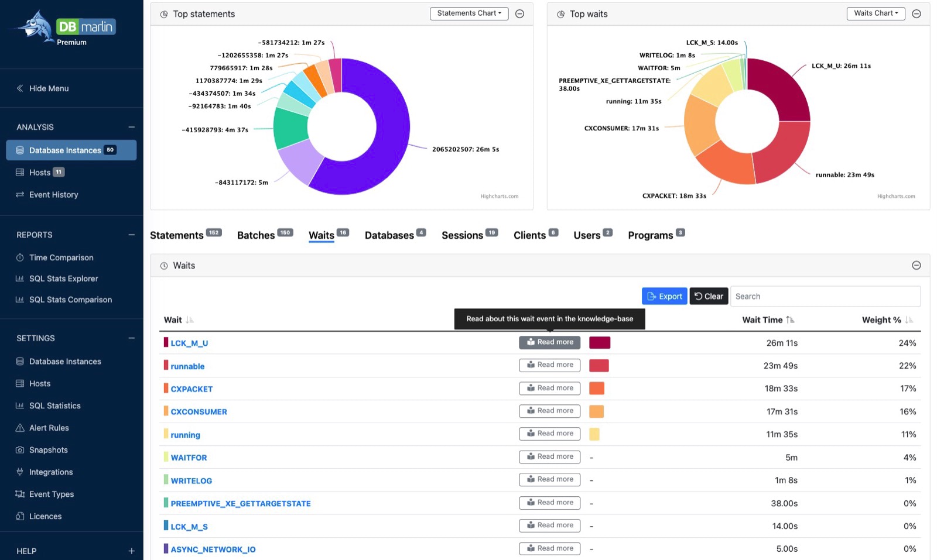This screenshot has width=937, height=560.
Task: Click the CXPACKET orange color swatch
Action: pos(597,389)
